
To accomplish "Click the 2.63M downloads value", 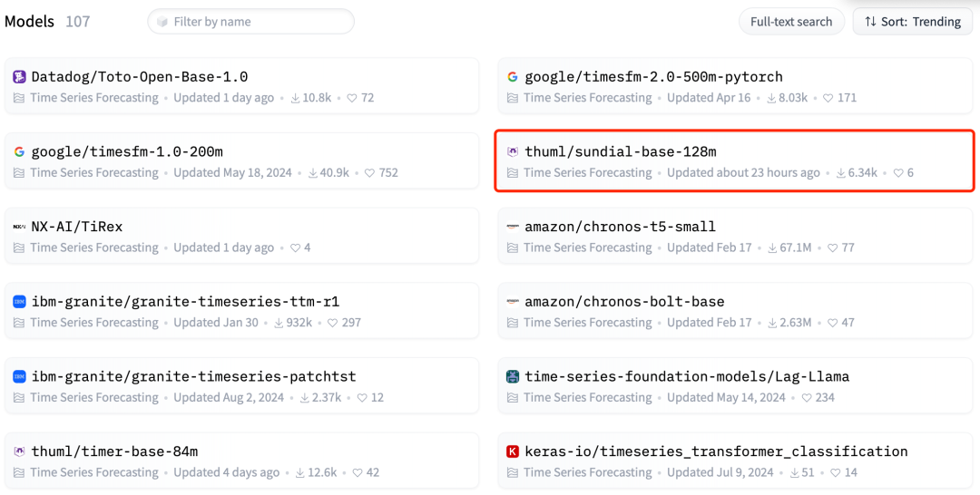I will click(x=796, y=323).
